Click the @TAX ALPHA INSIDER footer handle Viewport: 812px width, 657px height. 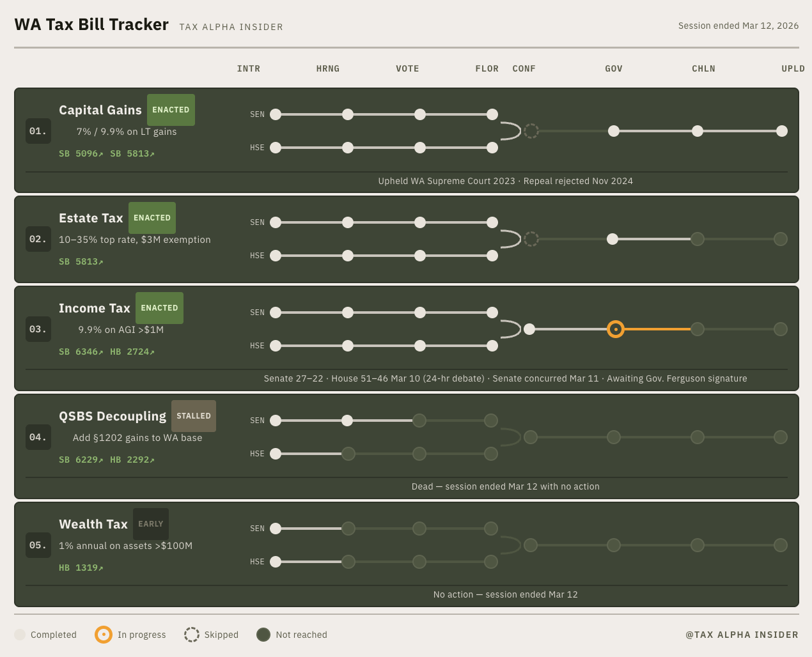tap(742, 635)
